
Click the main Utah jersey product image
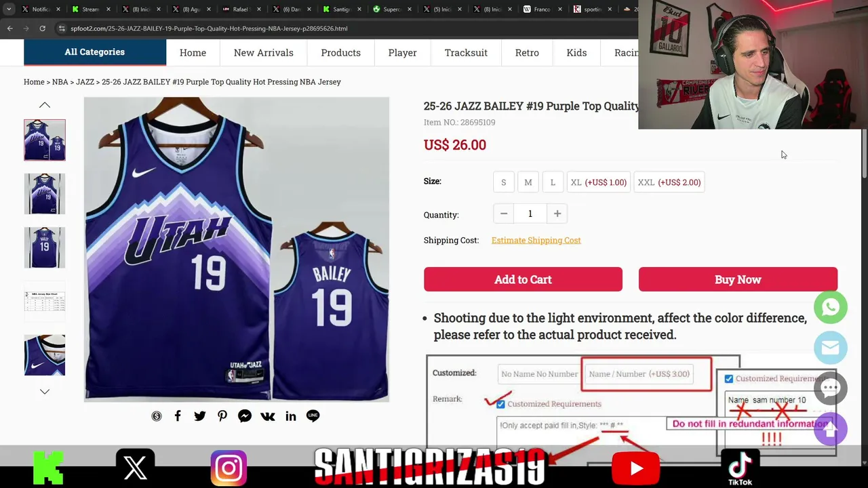click(237, 249)
